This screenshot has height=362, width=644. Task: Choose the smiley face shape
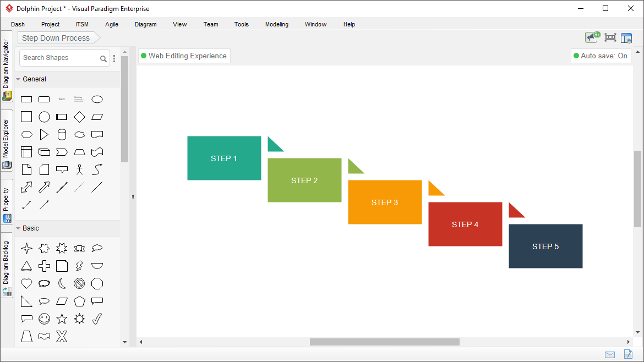44,319
